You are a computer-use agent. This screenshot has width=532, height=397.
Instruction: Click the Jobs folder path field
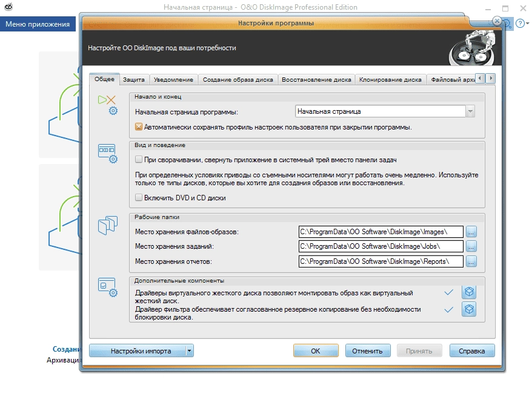coord(381,246)
